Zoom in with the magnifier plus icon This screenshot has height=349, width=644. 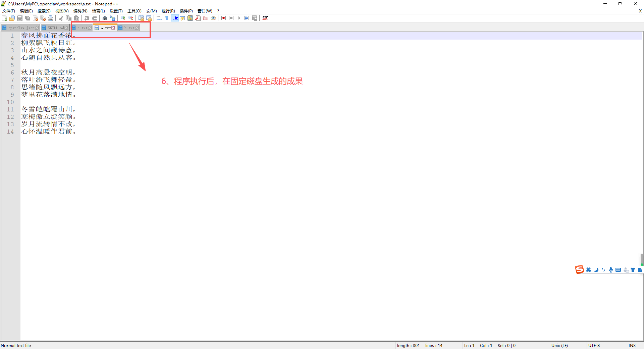[x=123, y=18]
